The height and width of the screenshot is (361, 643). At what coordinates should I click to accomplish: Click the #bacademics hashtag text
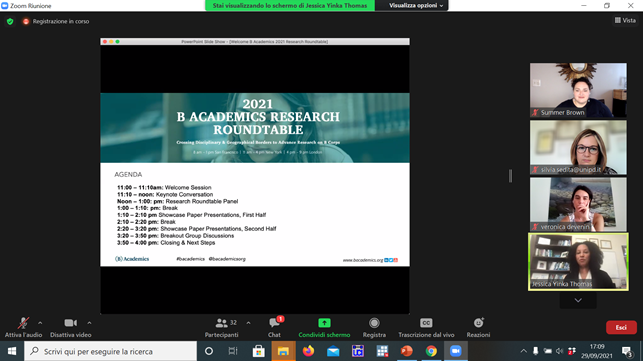(190, 259)
